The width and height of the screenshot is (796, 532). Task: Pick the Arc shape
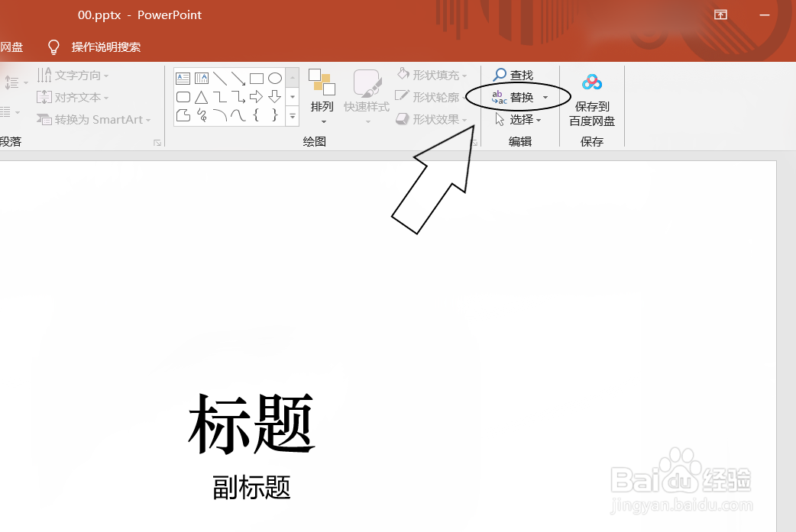tap(220, 115)
